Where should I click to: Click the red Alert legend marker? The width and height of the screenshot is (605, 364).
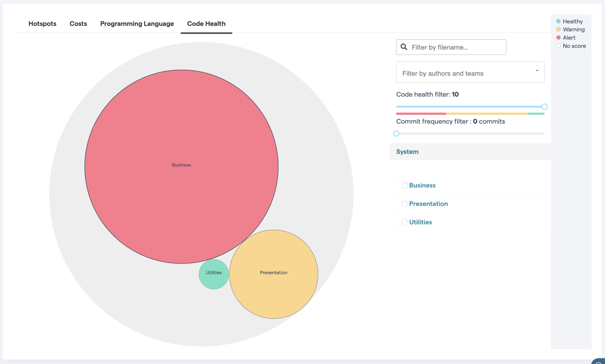click(x=558, y=37)
